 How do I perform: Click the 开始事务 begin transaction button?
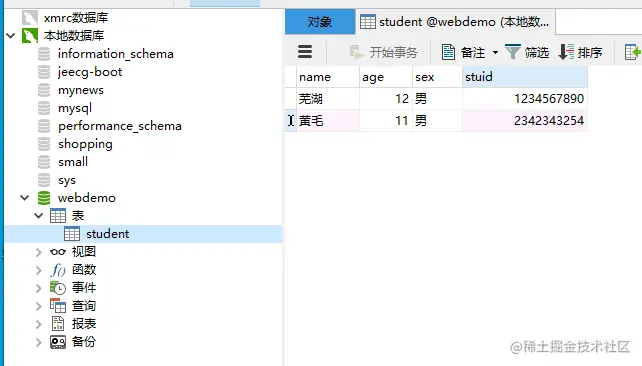pos(383,52)
